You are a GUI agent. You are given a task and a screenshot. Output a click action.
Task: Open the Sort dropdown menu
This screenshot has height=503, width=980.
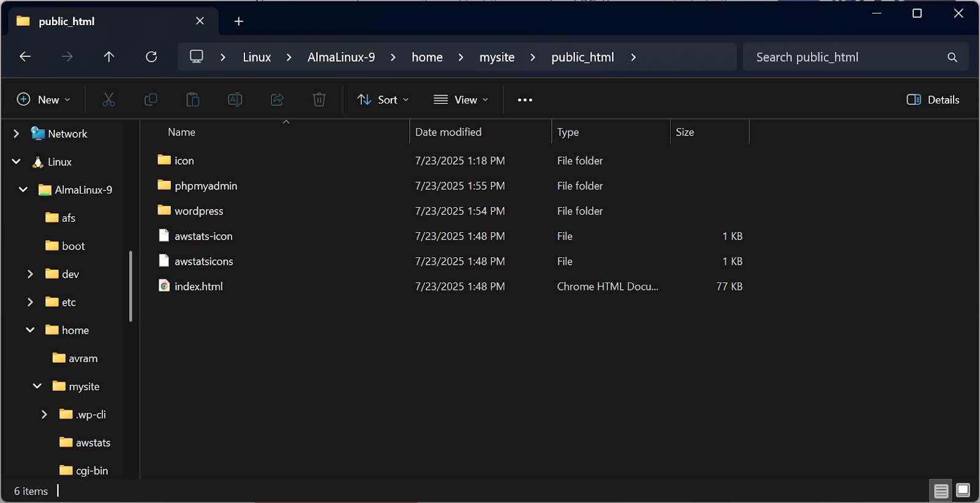point(383,99)
